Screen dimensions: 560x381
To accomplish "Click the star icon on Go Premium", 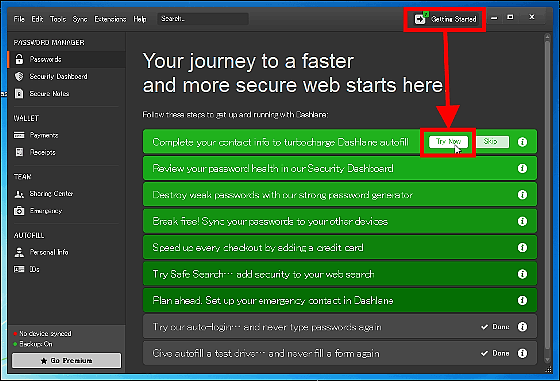I will (44, 361).
